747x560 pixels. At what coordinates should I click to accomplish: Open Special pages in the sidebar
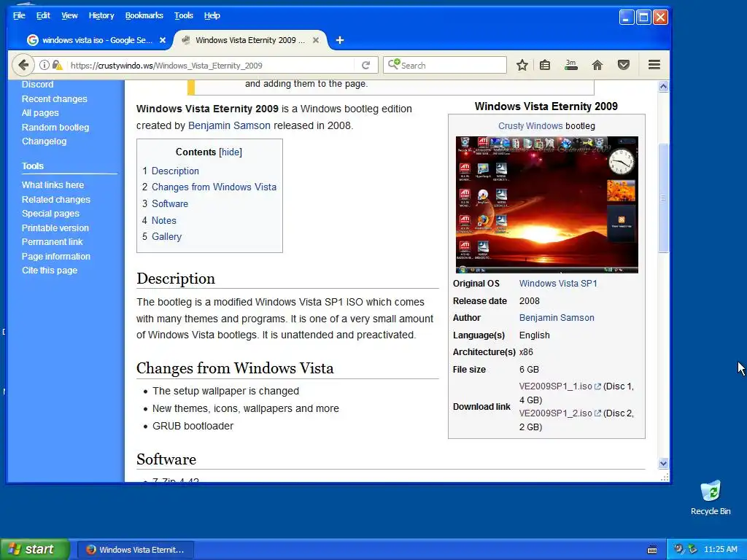click(50, 214)
